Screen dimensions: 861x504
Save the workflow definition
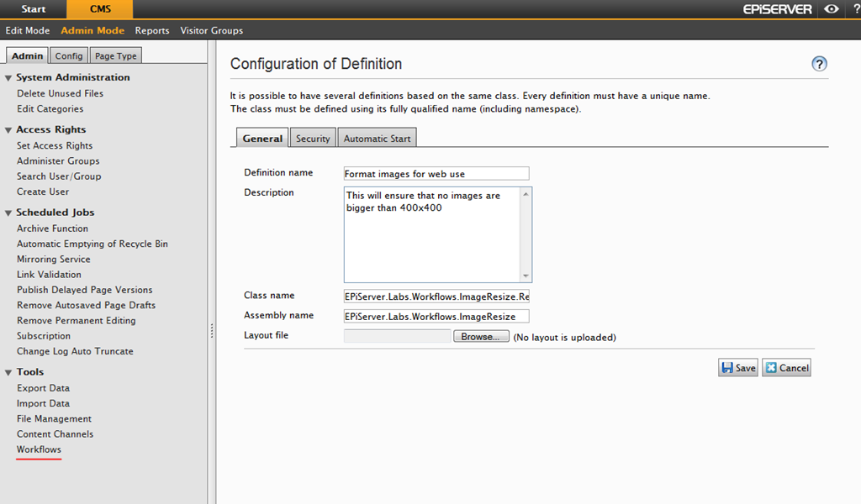click(x=738, y=368)
